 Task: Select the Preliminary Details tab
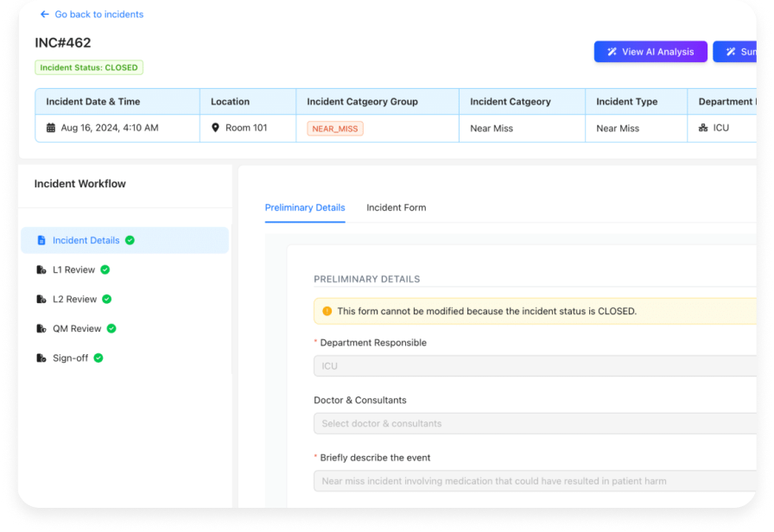click(305, 208)
